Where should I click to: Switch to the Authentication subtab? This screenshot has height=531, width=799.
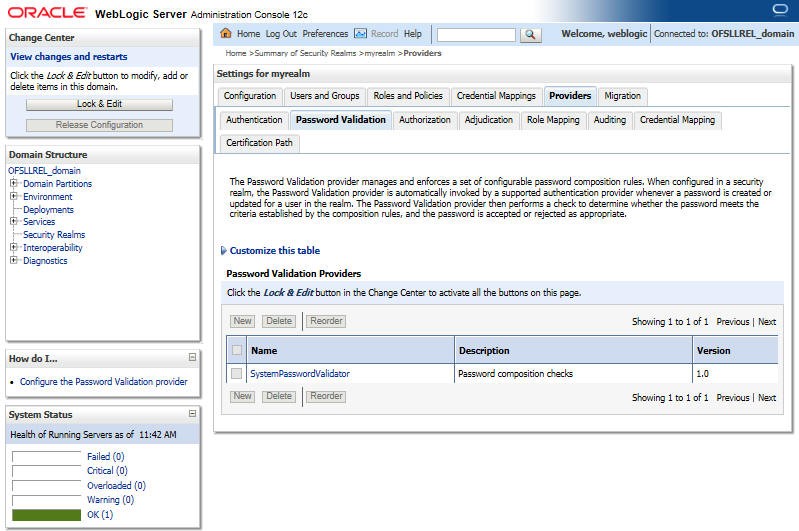pos(254,120)
